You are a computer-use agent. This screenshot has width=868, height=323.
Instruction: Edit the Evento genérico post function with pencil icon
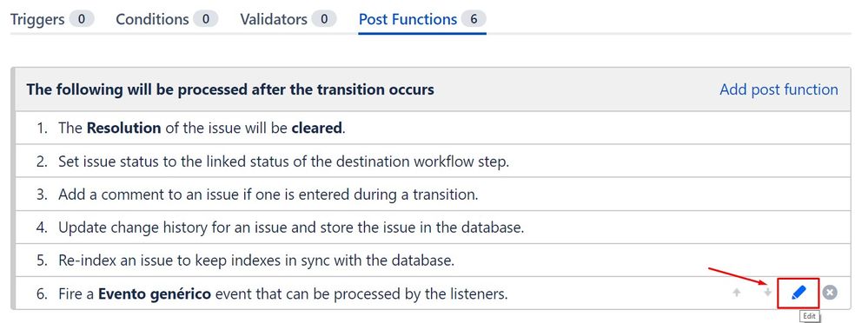pyautogui.click(x=798, y=293)
